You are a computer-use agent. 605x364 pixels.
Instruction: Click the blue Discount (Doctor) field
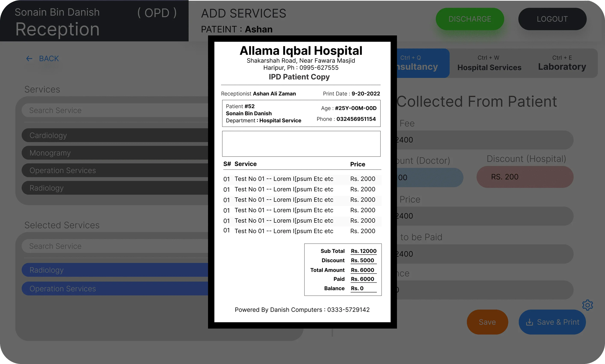point(430,177)
